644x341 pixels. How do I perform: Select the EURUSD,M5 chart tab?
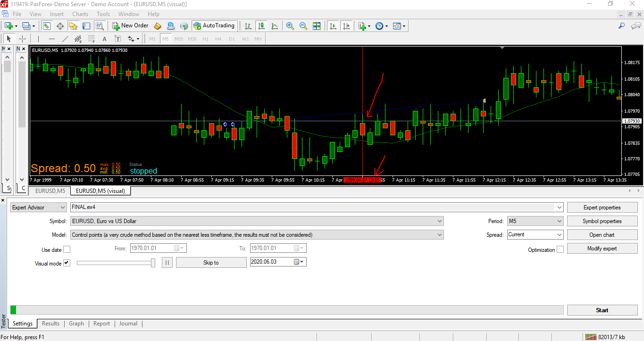tap(50, 191)
